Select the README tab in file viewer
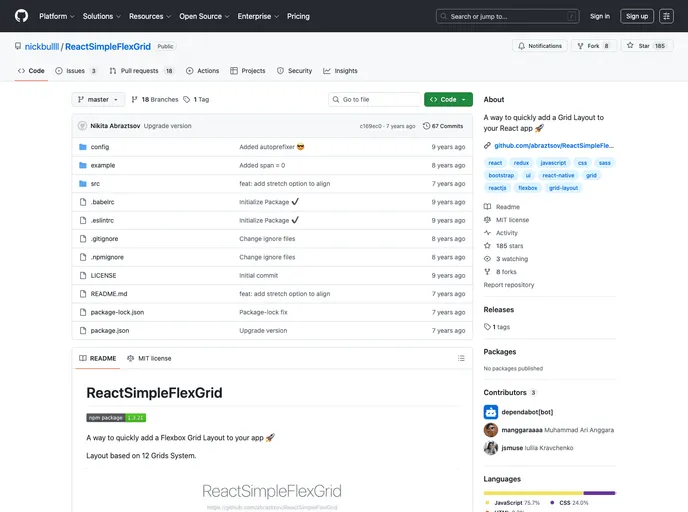Screen dimensions: 688x512 click(x=97, y=358)
